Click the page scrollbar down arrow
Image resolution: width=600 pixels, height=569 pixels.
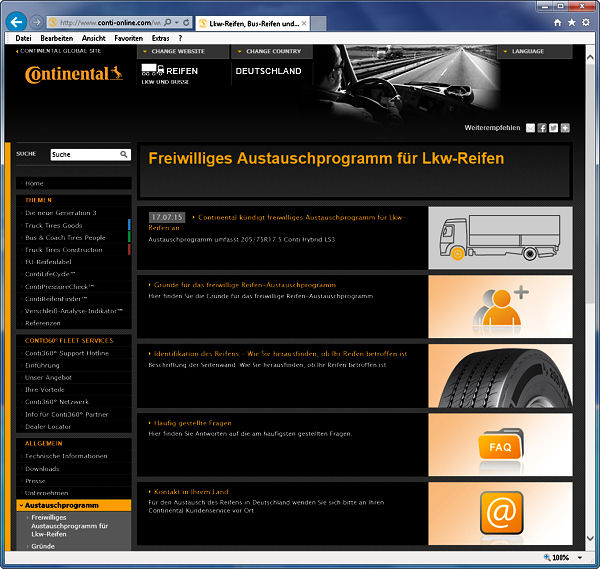590,538
